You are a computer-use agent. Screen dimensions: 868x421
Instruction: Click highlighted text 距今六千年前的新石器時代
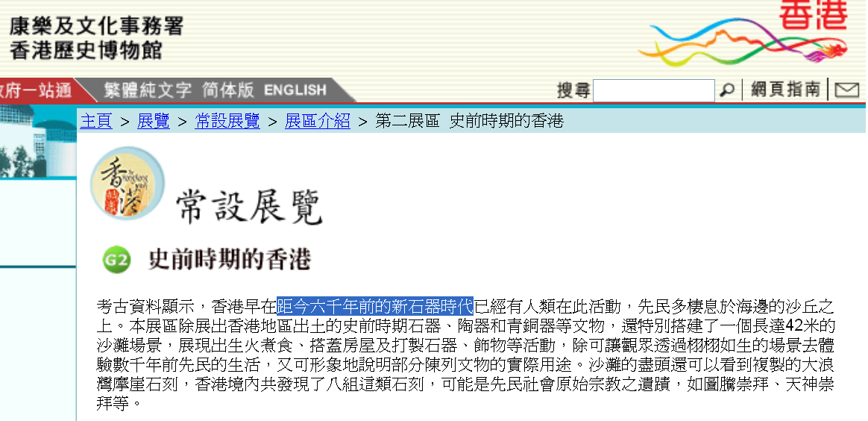pyautogui.click(x=375, y=306)
